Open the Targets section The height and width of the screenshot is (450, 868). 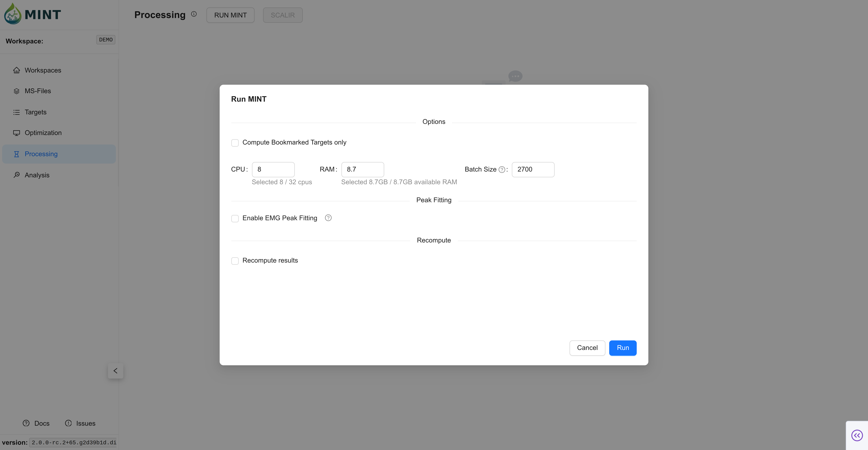point(35,112)
